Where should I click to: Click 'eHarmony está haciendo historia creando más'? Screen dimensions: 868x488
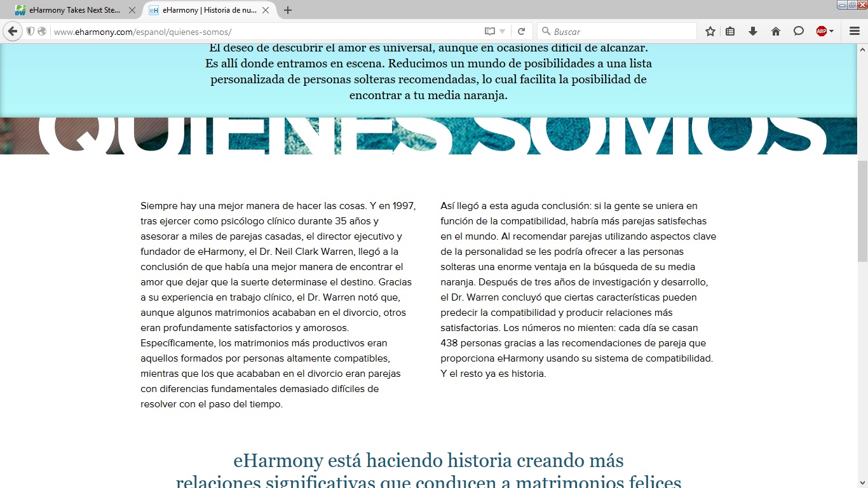pyautogui.click(x=429, y=460)
